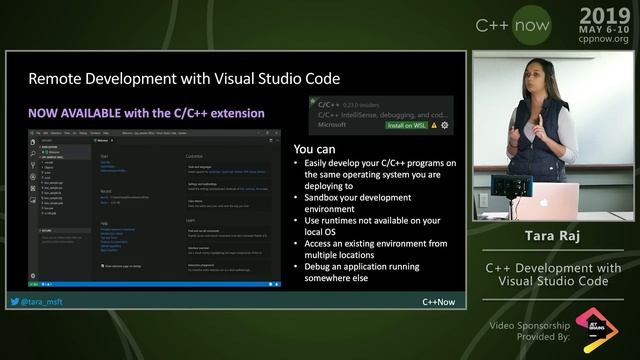Viewport: 640px width, 360px height.
Task: Click the C++Now label in the slide footer
Action: tap(438, 302)
